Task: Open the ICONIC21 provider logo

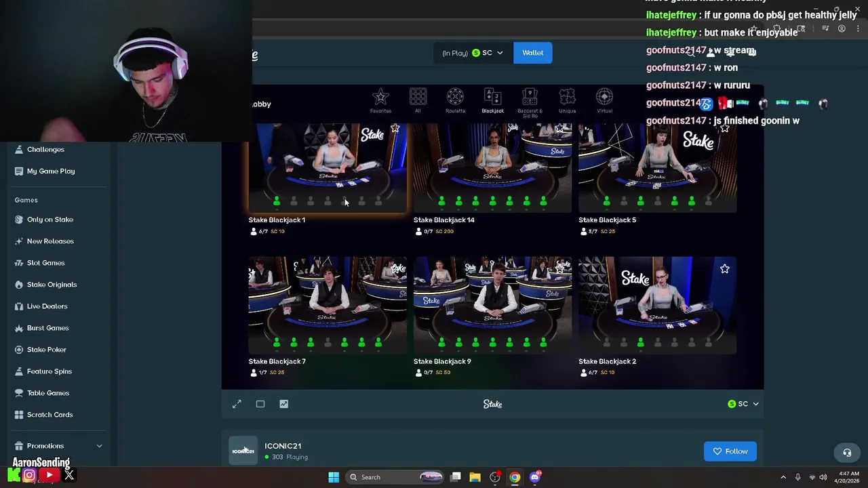Action: (x=243, y=451)
